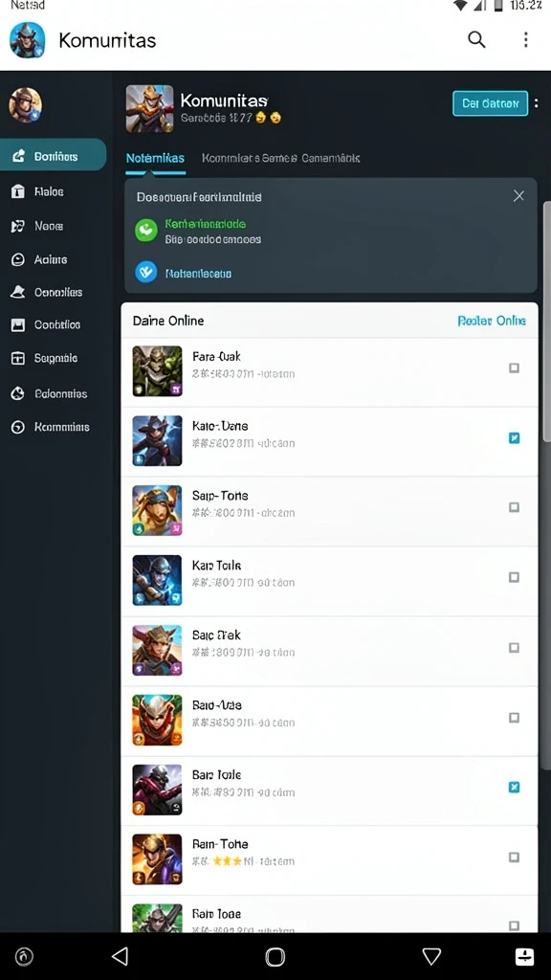Open the three-dot menu beside teal header button
This screenshot has height=980, width=551.
536,103
